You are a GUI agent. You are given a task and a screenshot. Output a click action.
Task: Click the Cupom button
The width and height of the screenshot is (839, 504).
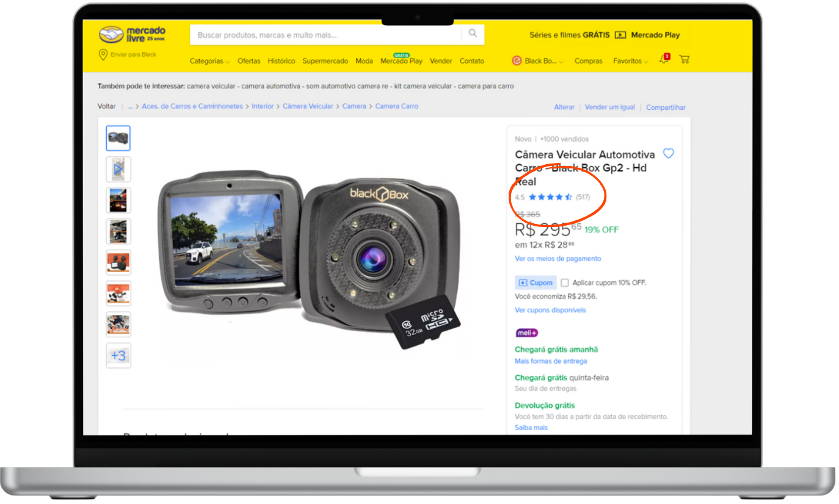[x=536, y=283]
